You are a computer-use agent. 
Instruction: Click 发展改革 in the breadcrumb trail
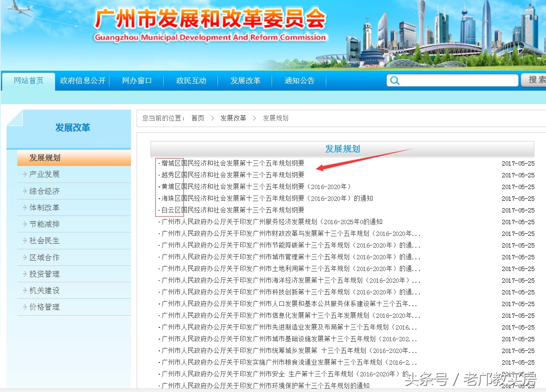(x=233, y=118)
